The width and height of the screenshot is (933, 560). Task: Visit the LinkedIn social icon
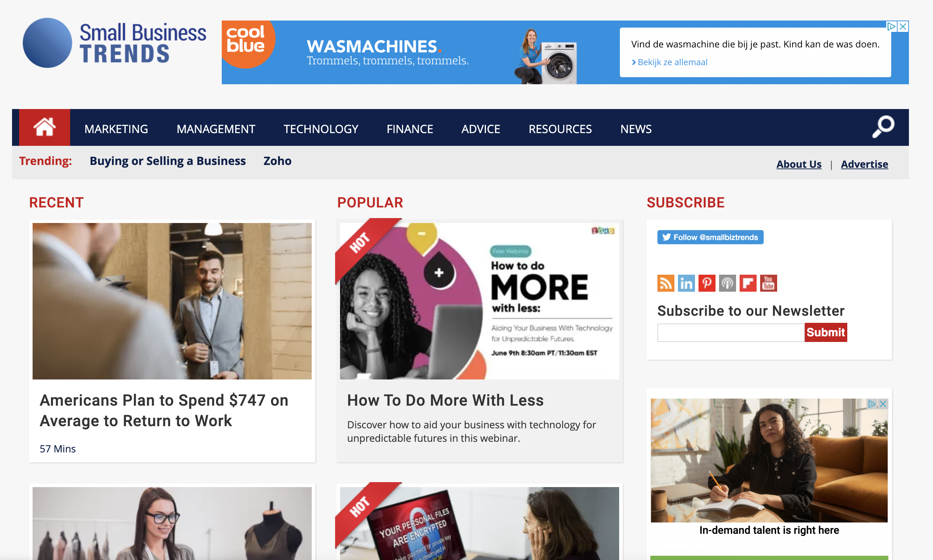(x=686, y=283)
